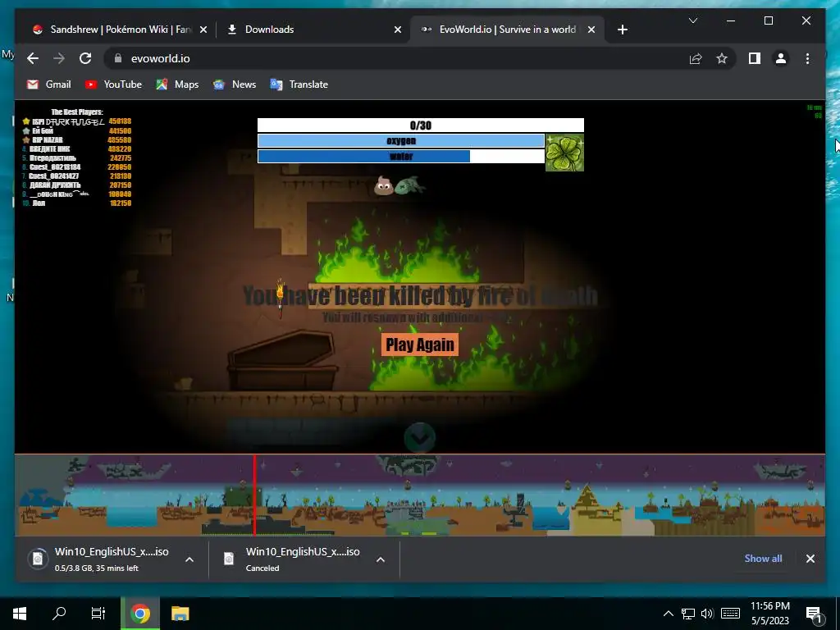840x630 pixels.
Task: Open the Translate bookmark
Action: [x=299, y=84]
